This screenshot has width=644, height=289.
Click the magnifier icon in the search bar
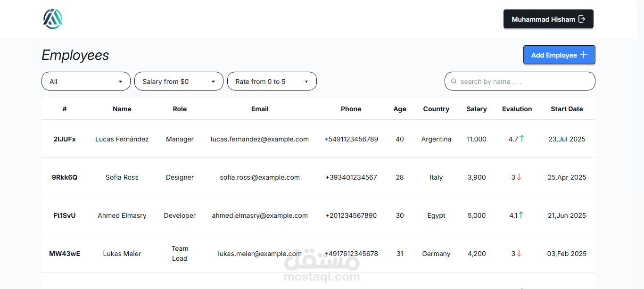pyautogui.click(x=454, y=81)
